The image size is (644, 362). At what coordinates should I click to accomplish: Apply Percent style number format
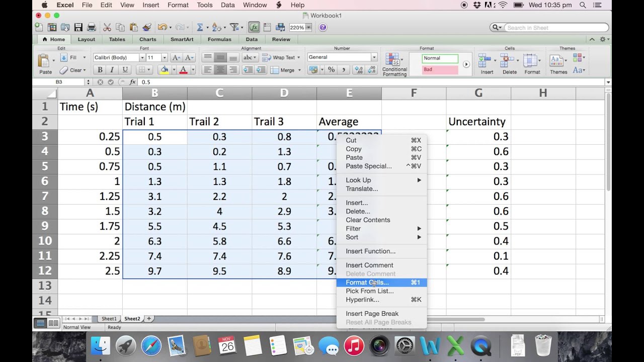[332, 70]
